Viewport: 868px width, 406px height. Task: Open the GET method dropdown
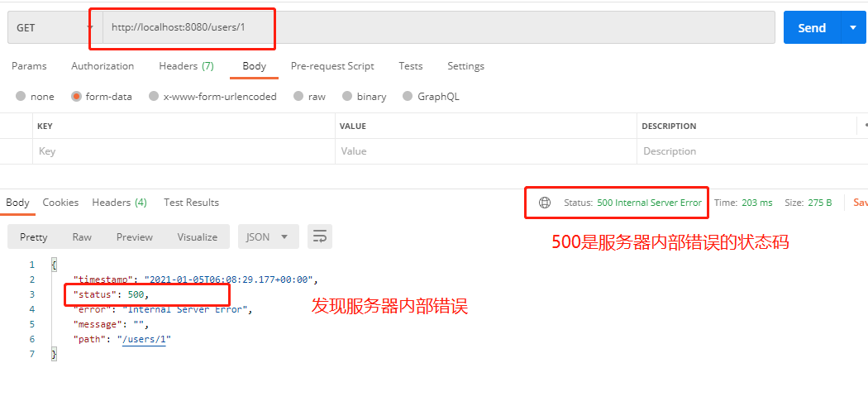click(55, 27)
